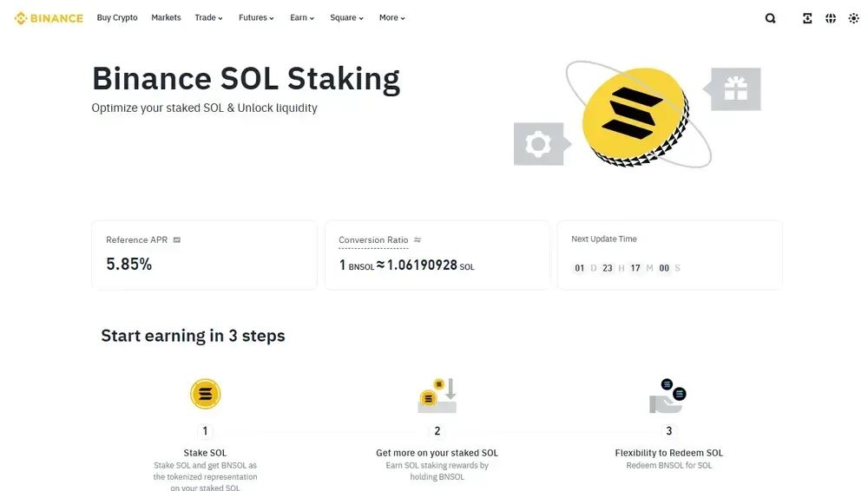This screenshot has width=868, height=491.
Task: Open the search icon in header
Action: [770, 18]
